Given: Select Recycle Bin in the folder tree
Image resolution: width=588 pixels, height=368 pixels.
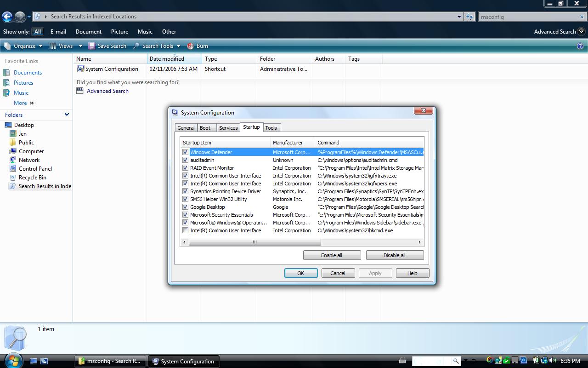Looking at the screenshot, I should tap(33, 178).
